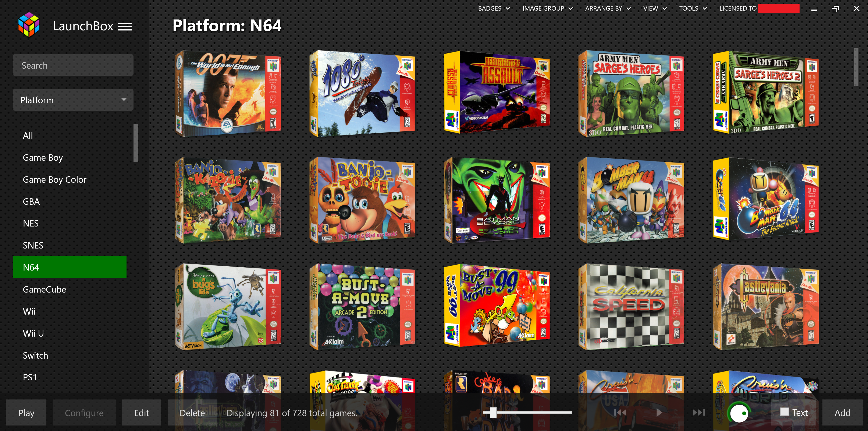Select the Wii platform entry

pyautogui.click(x=70, y=311)
